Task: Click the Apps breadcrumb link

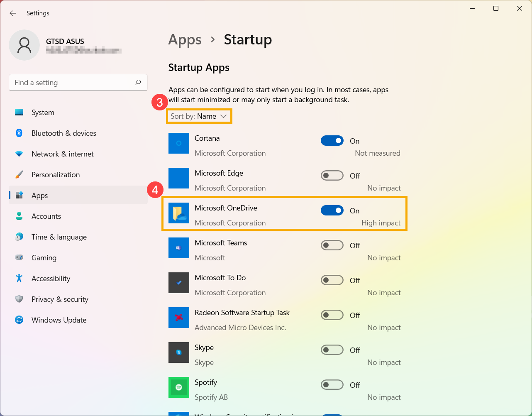Action: point(185,39)
